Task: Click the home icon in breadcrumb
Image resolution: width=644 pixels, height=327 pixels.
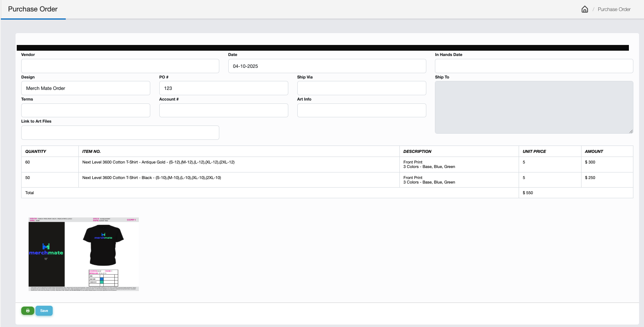Action: [x=584, y=9]
